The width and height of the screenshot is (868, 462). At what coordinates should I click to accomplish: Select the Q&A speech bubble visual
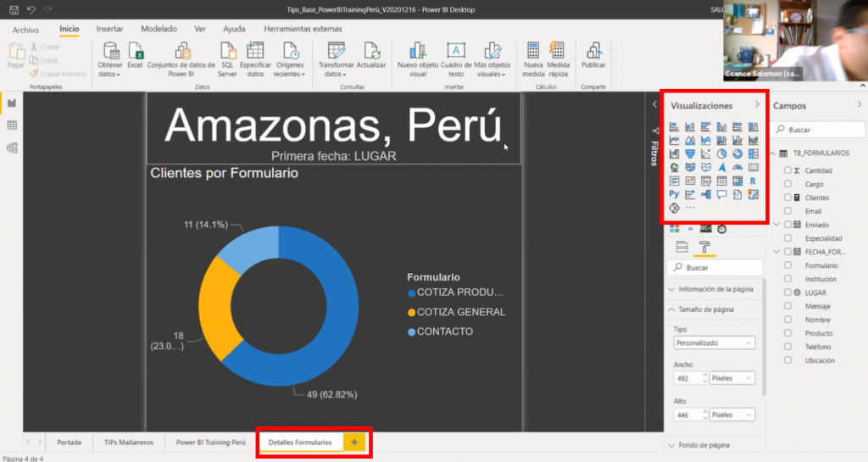pyautogui.click(x=722, y=194)
